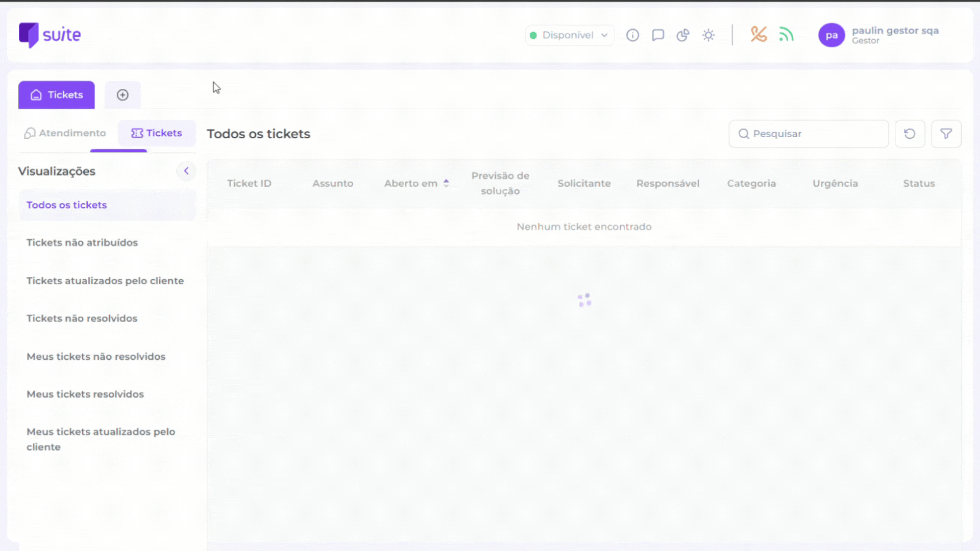Open the filter funnel button
The width and height of the screenshot is (980, 551).
(946, 134)
